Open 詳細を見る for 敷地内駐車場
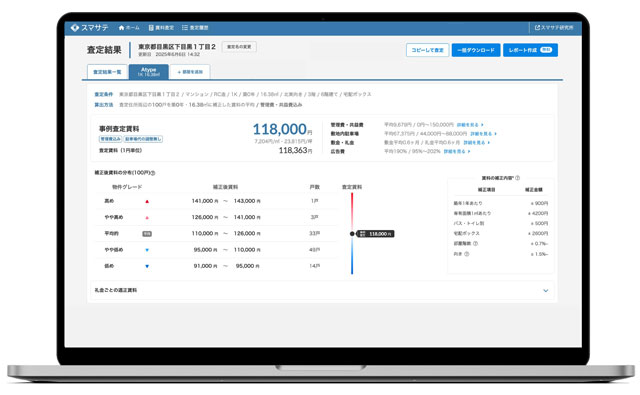The image size is (640, 395). (483, 134)
